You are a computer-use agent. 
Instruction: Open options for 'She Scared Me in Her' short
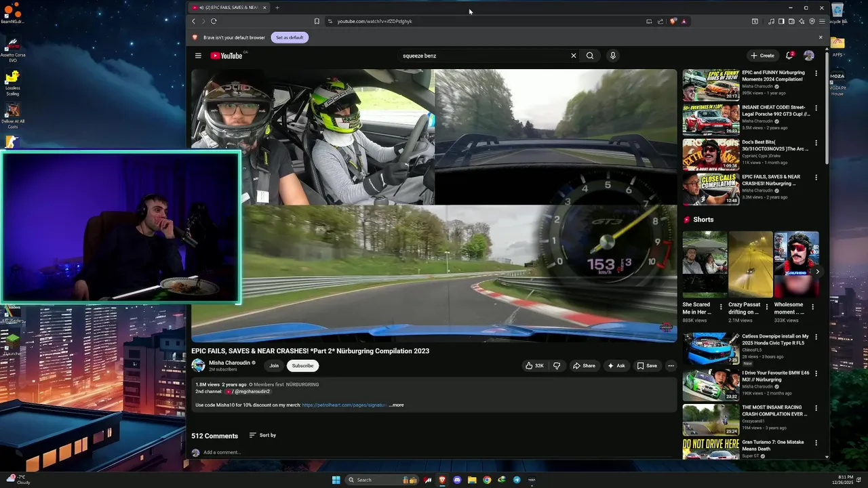pos(721,306)
